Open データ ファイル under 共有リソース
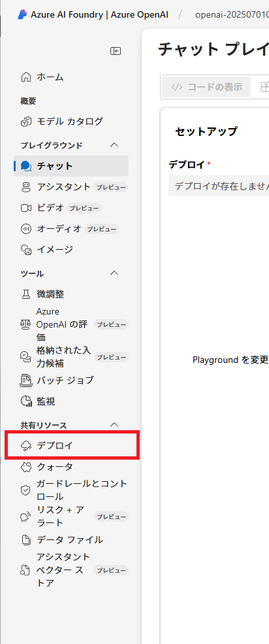 pos(71,540)
